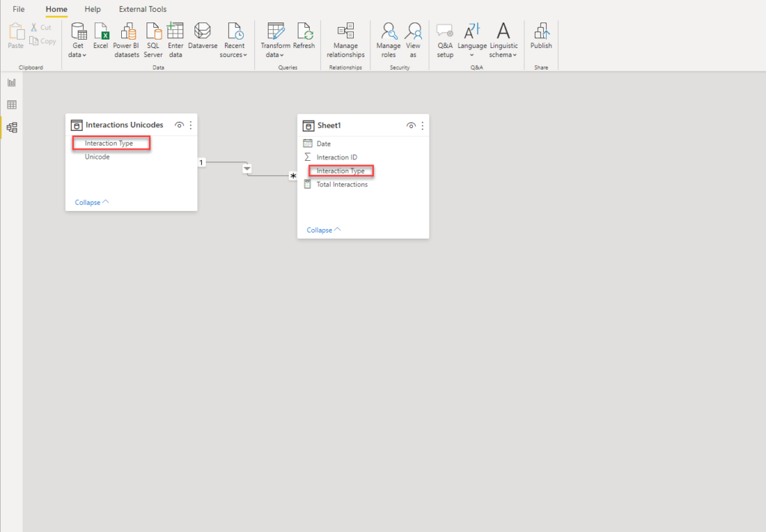Select Interaction Type field in Sheet1
The width and height of the screenshot is (766, 532).
coord(341,171)
